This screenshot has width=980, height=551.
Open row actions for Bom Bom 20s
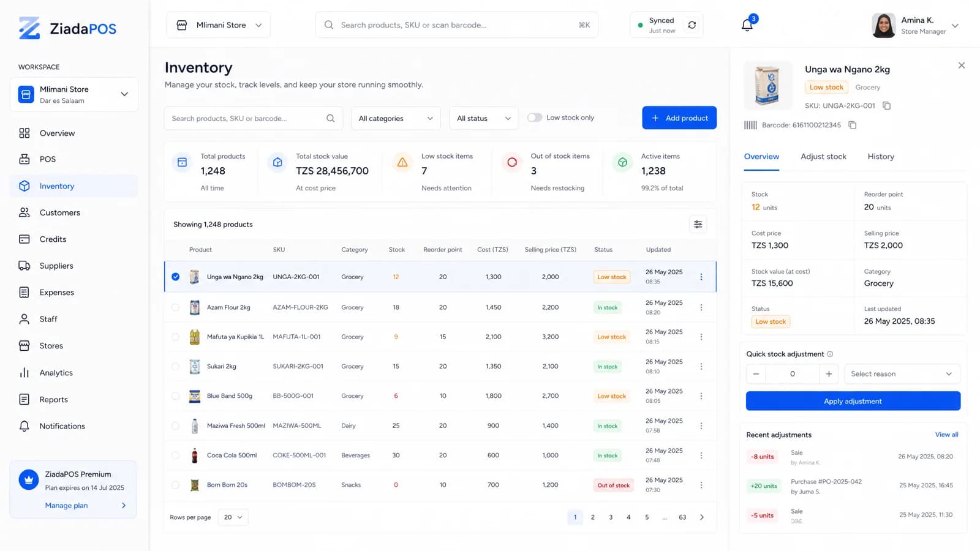[x=701, y=485]
